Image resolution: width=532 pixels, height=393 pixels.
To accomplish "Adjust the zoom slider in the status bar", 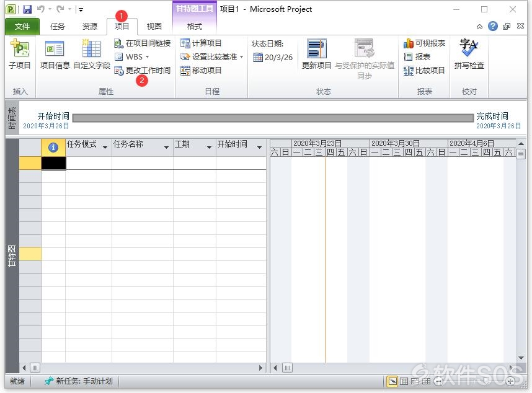I will point(486,381).
